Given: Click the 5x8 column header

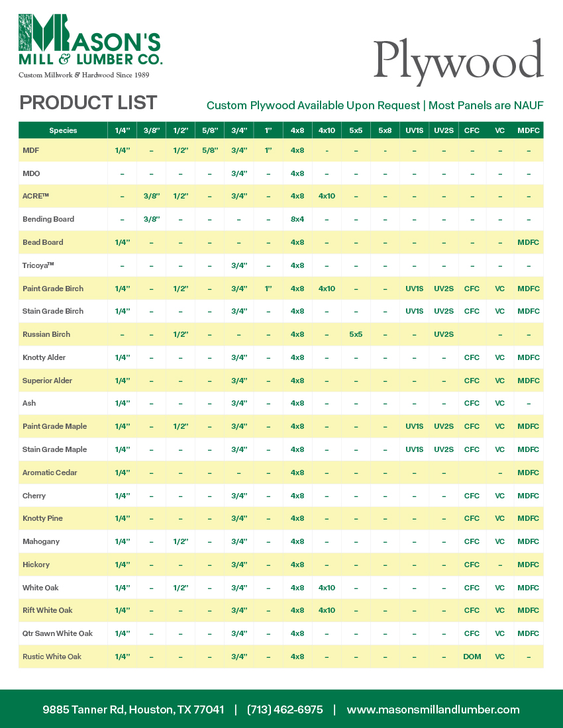Looking at the screenshot, I should (x=385, y=130).
